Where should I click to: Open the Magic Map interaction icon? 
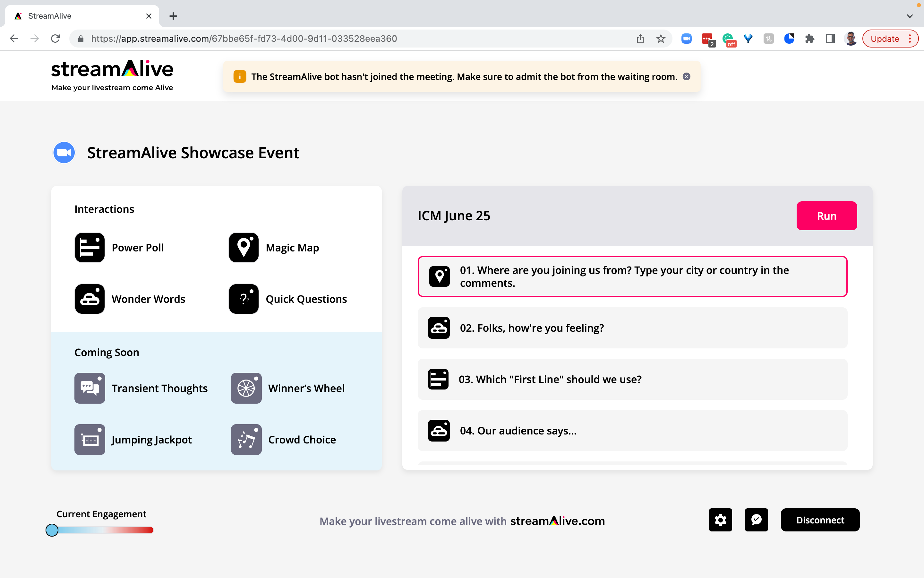(244, 248)
